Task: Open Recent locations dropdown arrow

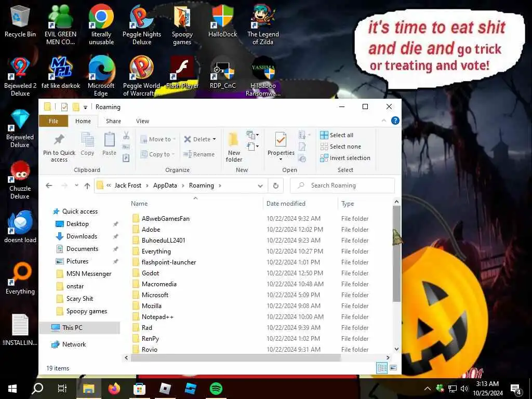Action: 77,185
